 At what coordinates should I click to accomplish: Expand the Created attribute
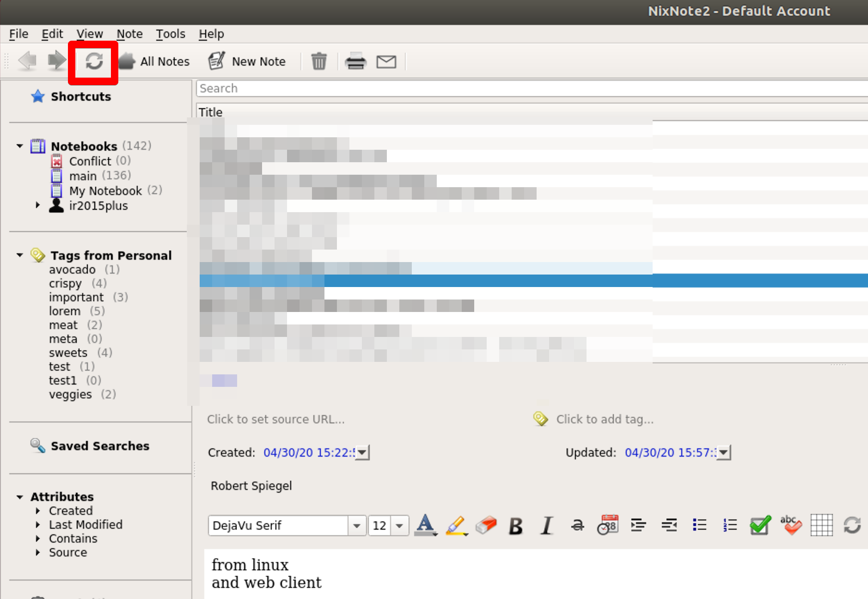(x=38, y=511)
